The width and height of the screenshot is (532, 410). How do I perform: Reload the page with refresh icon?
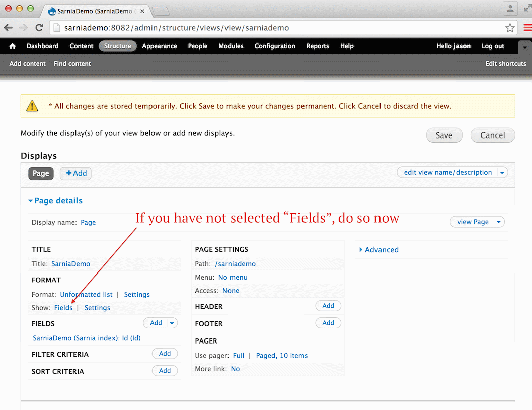(39, 28)
